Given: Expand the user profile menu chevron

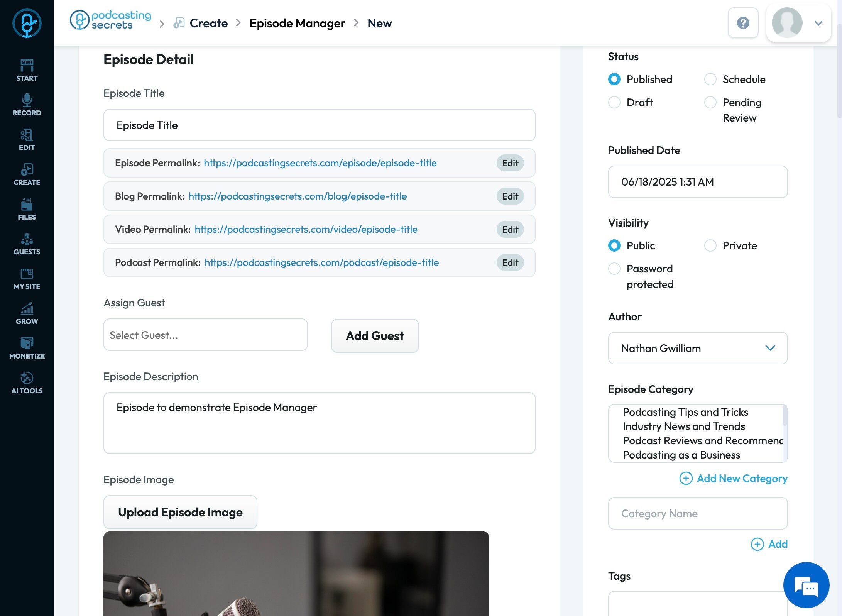Looking at the screenshot, I should pos(818,23).
